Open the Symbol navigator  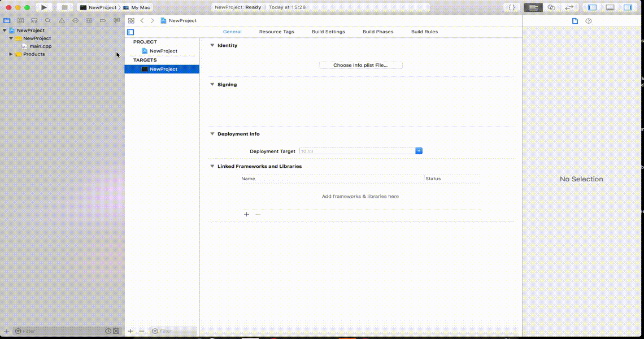click(34, 20)
